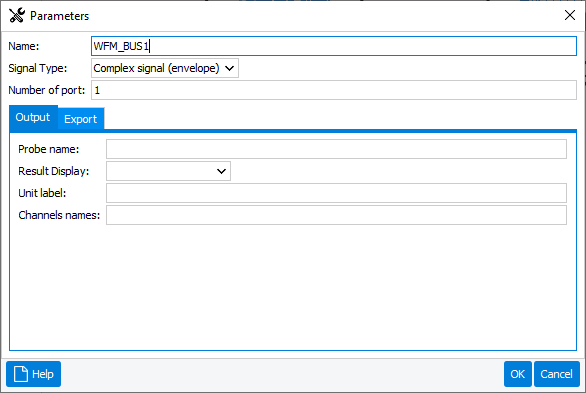This screenshot has width=586, height=393.
Task: Expand the Result Display combo box
Action: (169, 171)
